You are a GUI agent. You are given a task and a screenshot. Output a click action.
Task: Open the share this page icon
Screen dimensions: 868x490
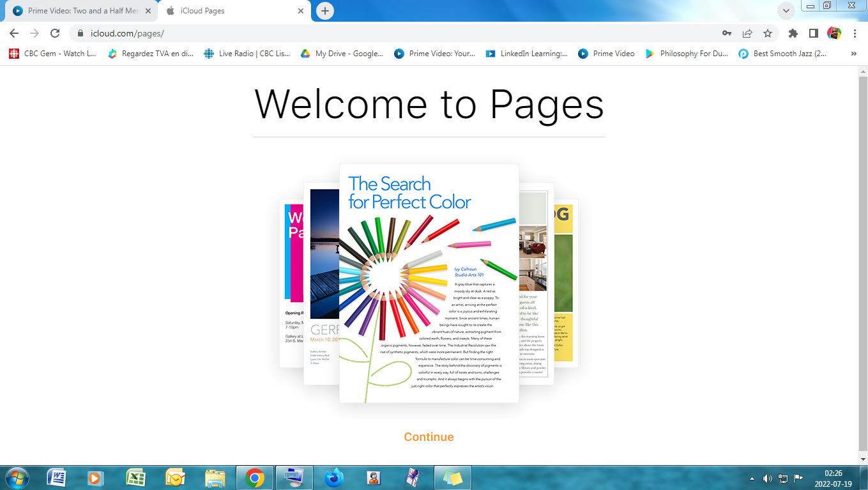tap(747, 33)
